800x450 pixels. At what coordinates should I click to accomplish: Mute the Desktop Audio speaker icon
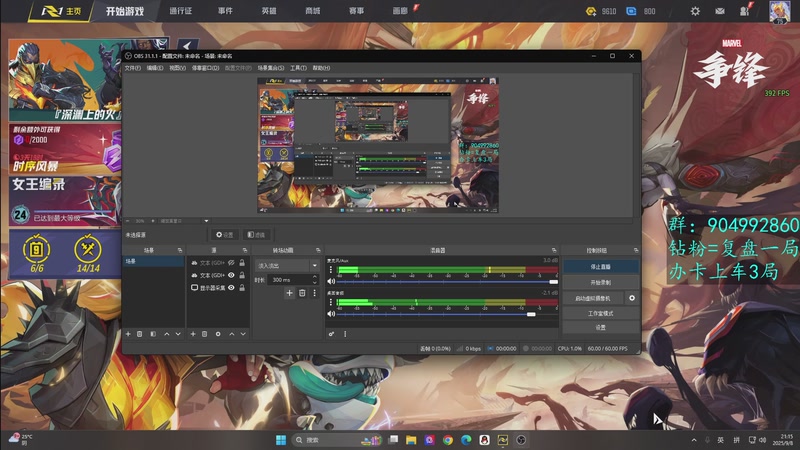331,314
